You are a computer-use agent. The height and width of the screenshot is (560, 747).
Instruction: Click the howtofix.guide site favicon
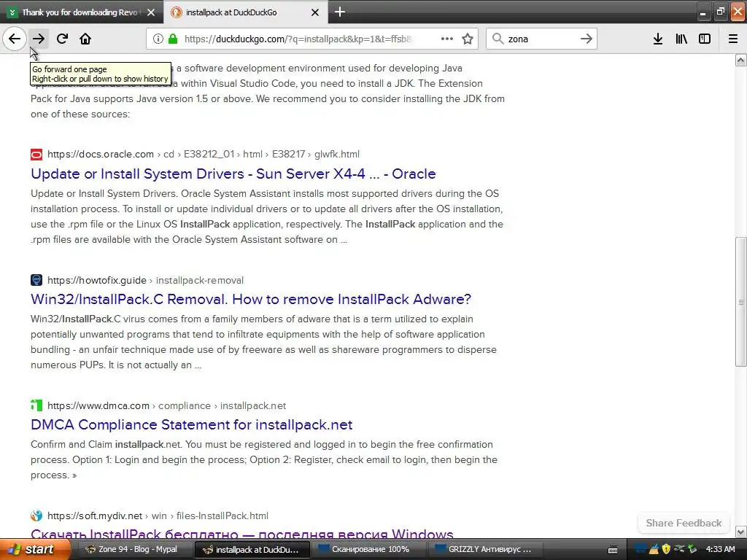pos(36,280)
